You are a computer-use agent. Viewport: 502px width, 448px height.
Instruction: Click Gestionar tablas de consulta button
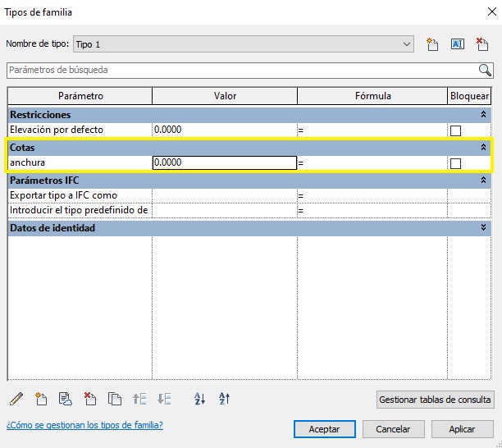(x=436, y=400)
